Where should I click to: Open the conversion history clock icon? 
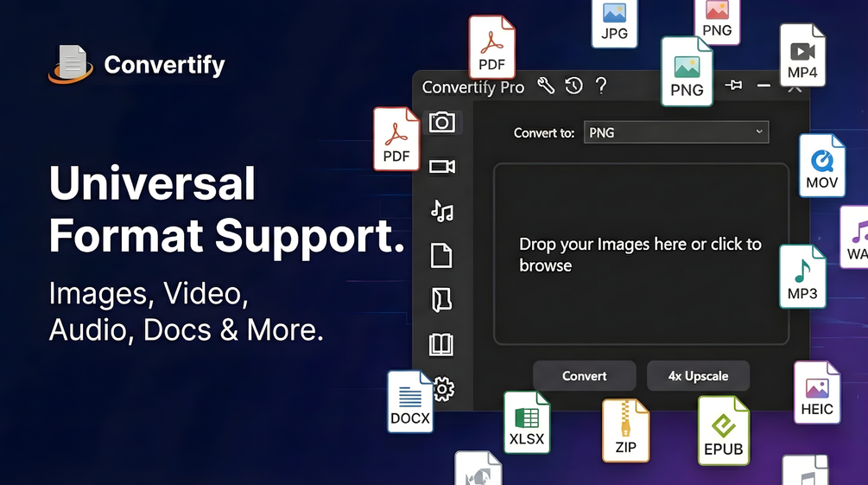coord(574,86)
